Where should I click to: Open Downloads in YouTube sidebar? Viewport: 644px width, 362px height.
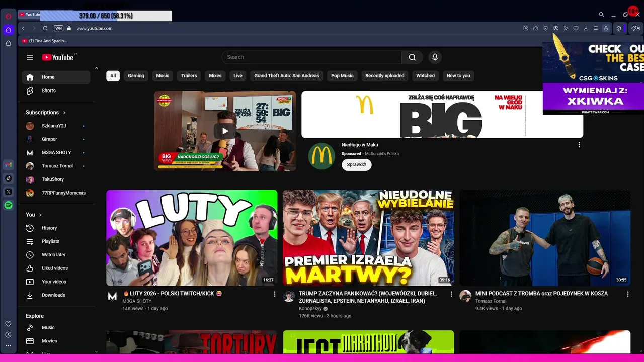point(56,295)
